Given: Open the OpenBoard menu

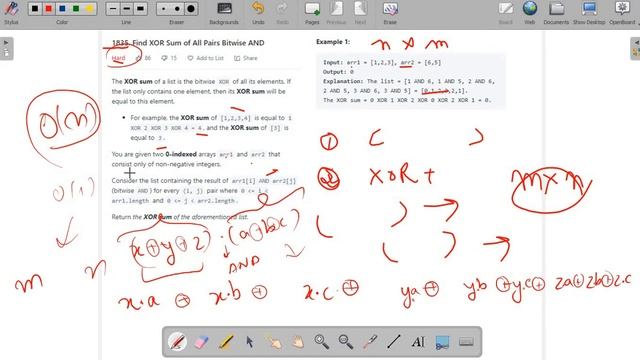Looking at the screenshot, I should [622, 13].
